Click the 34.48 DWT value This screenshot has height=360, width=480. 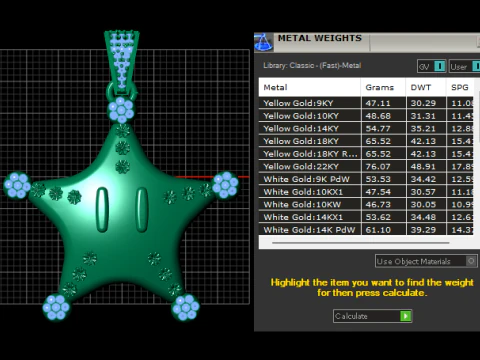pos(423,217)
